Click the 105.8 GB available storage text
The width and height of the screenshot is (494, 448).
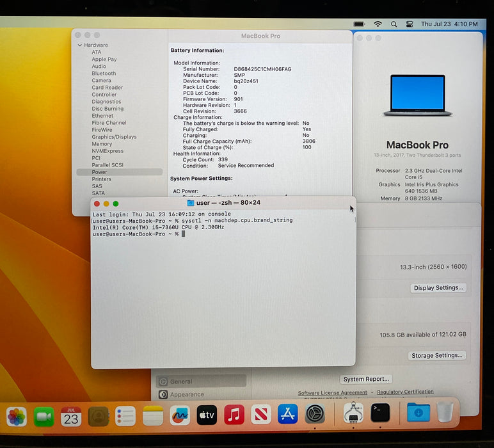[x=423, y=334]
